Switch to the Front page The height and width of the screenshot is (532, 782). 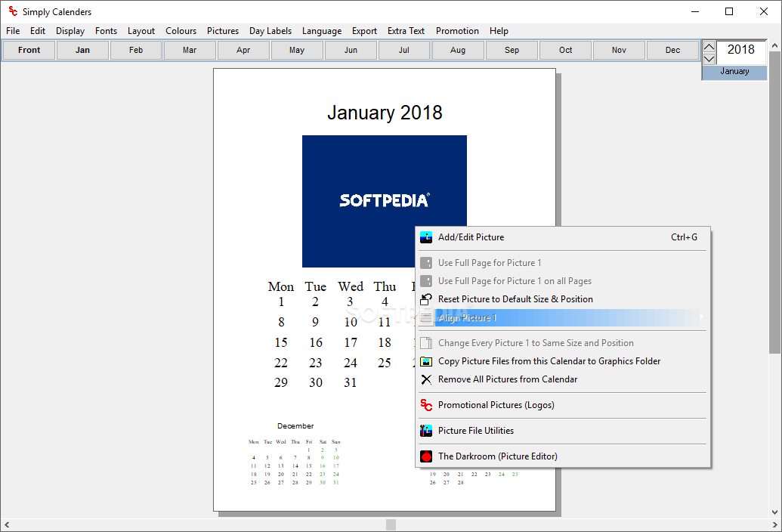(x=29, y=50)
